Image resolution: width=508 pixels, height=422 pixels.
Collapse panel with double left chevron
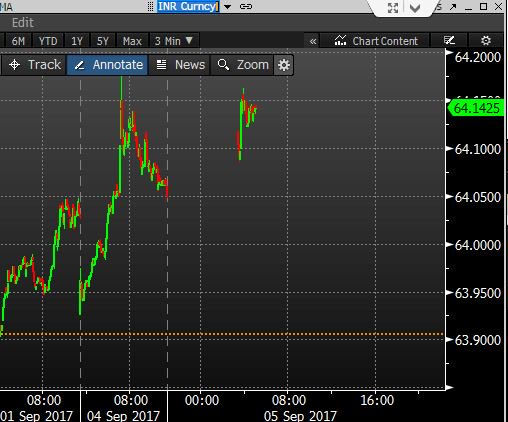pyautogui.click(x=313, y=41)
